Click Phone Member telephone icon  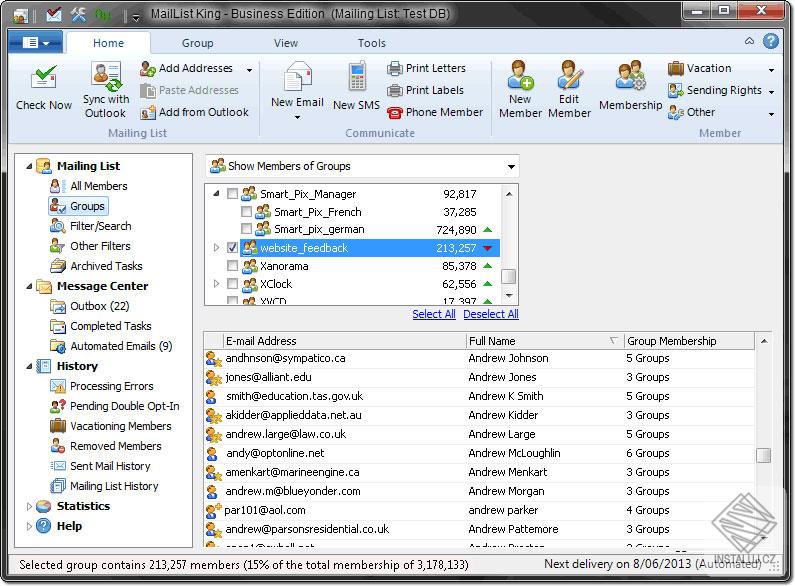click(394, 112)
